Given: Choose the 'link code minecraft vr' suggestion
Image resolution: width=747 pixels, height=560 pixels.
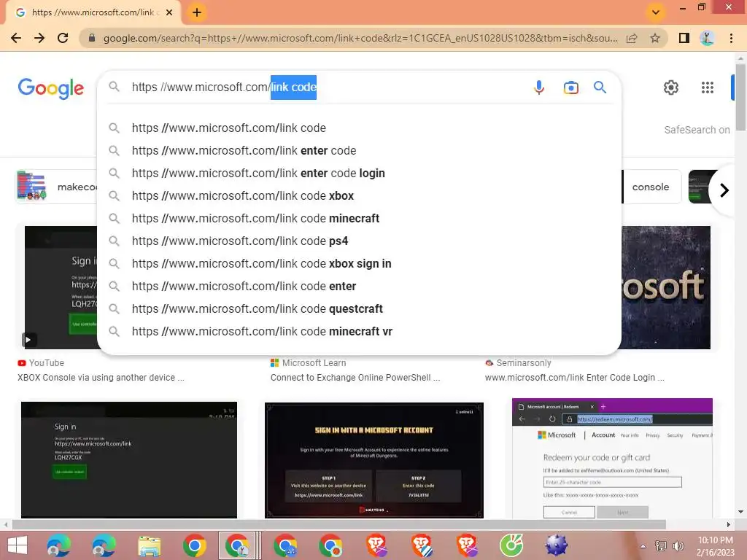Looking at the screenshot, I should [359, 332].
